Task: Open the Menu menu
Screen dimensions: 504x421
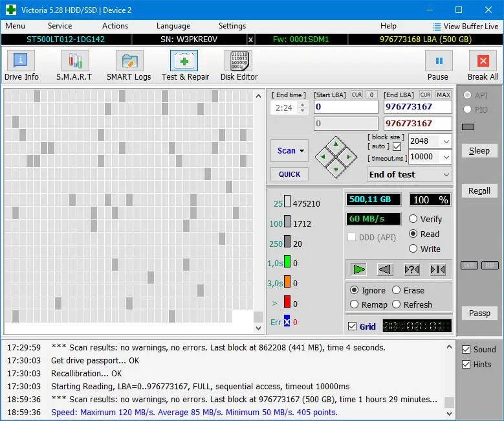Action: click(15, 26)
